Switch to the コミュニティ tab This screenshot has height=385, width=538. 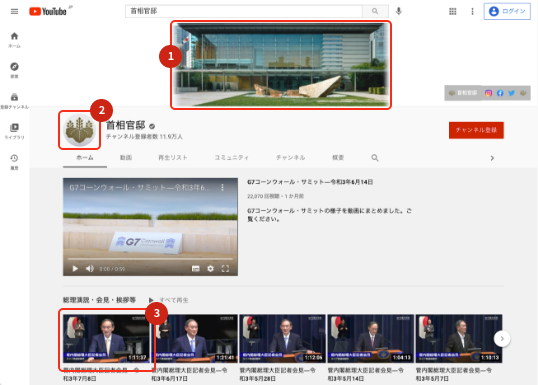click(x=232, y=158)
